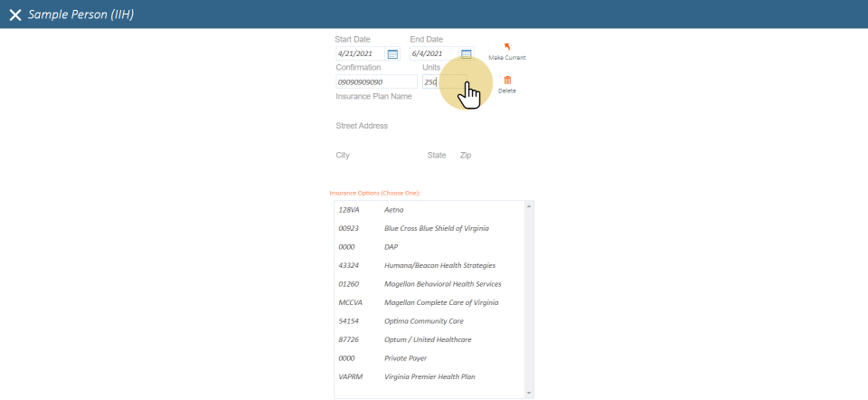The height and width of the screenshot is (400, 868).
Task: Click the Units input field
Action: (443, 82)
